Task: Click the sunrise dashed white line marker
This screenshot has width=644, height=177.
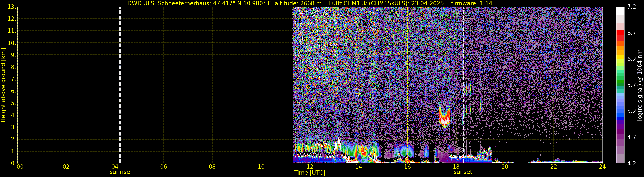Action: tap(120, 85)
